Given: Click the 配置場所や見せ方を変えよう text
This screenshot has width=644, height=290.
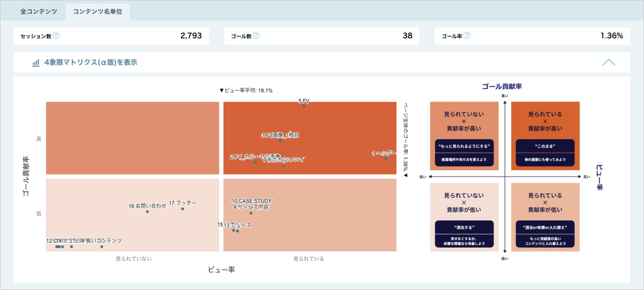Looking at the screenshot, I should [x=464, y=160].
